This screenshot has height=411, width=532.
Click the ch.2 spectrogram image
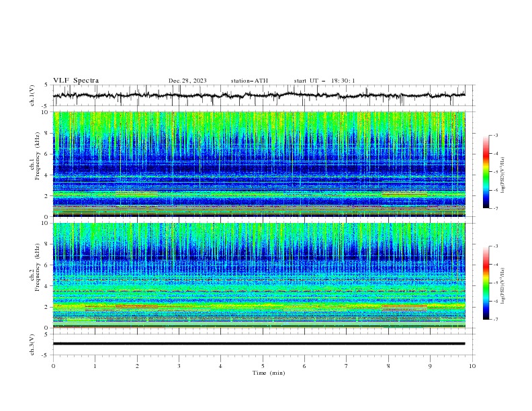click(x=259, y=275)
